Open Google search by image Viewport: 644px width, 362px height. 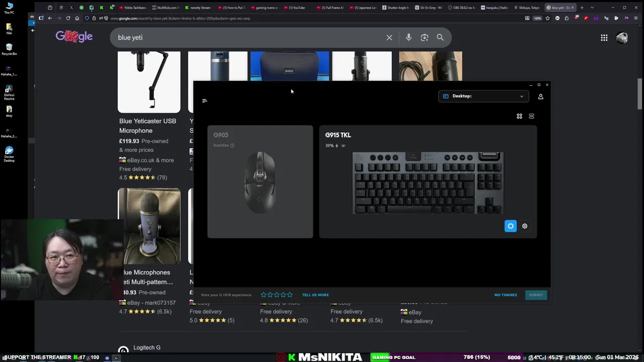point(425,38)
